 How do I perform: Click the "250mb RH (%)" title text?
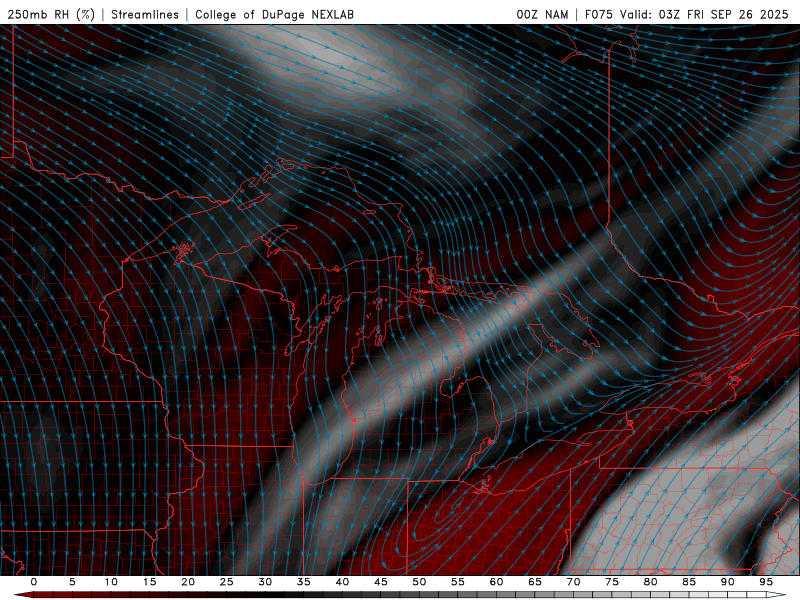tap(52, 14)
